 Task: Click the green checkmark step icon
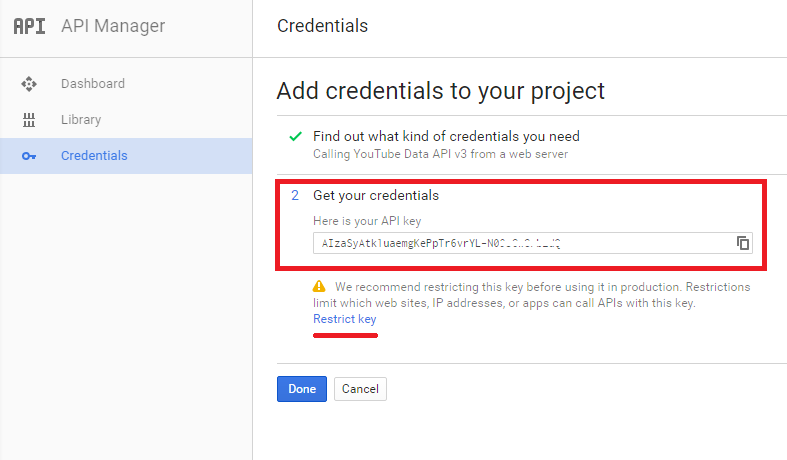click(x=295, y=136)
